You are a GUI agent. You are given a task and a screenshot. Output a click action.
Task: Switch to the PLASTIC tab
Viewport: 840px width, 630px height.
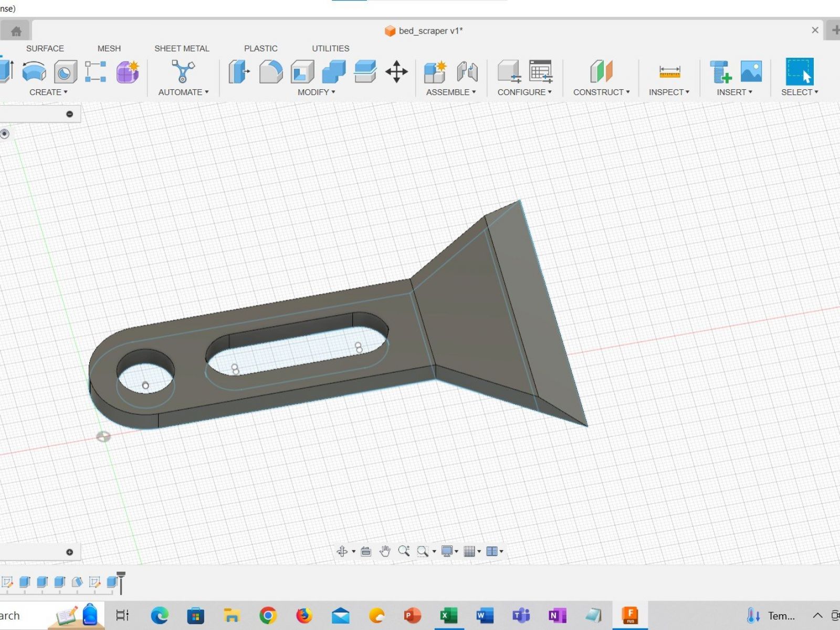(x=261, y=48)
